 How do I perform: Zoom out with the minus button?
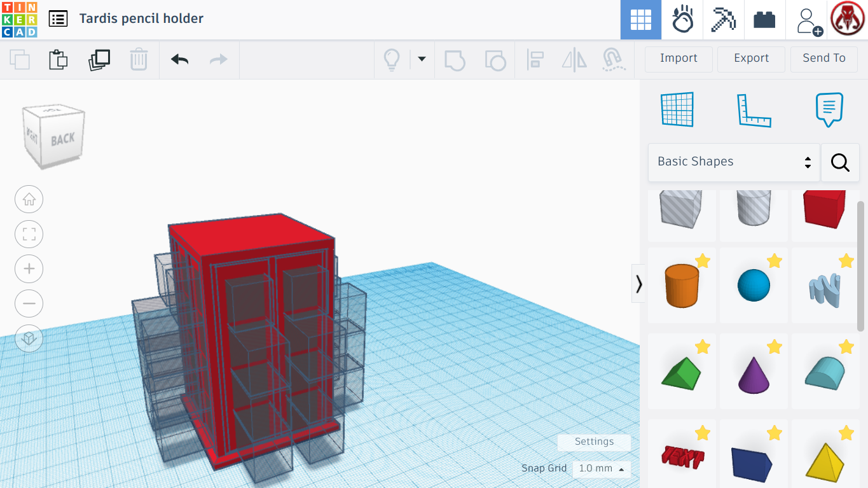pos(29,303)
